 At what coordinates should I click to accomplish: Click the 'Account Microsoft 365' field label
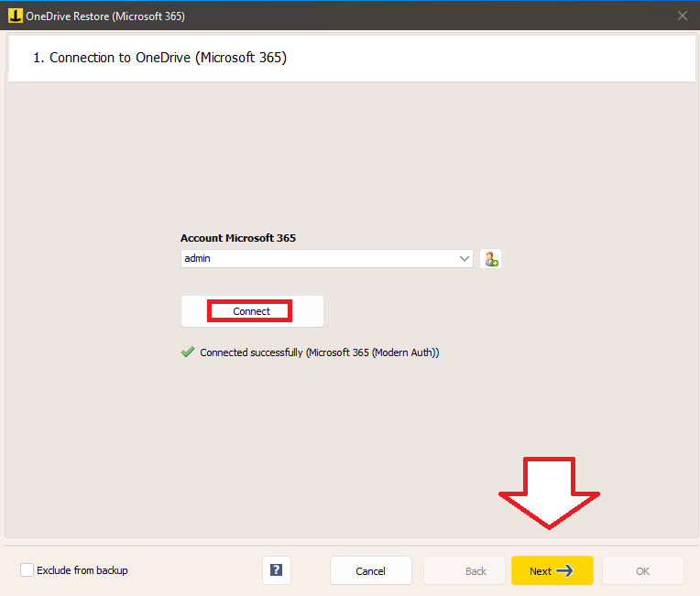pyautogui.click(x=237, y=238)
